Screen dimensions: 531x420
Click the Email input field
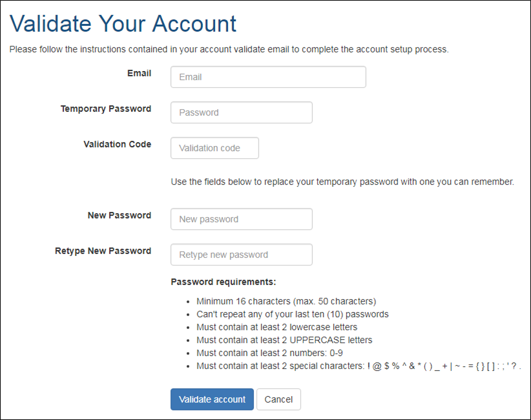tap(267, 76)
